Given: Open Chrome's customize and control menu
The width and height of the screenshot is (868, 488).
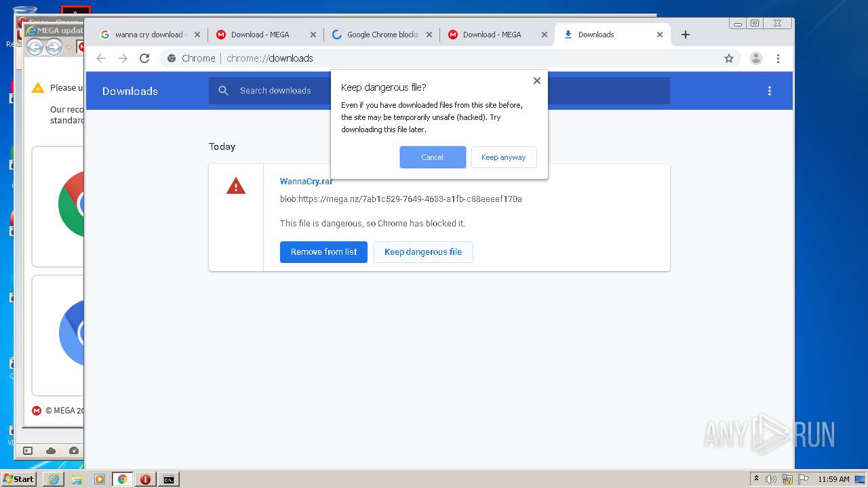Looking at the screenshot, I should 778,58.
